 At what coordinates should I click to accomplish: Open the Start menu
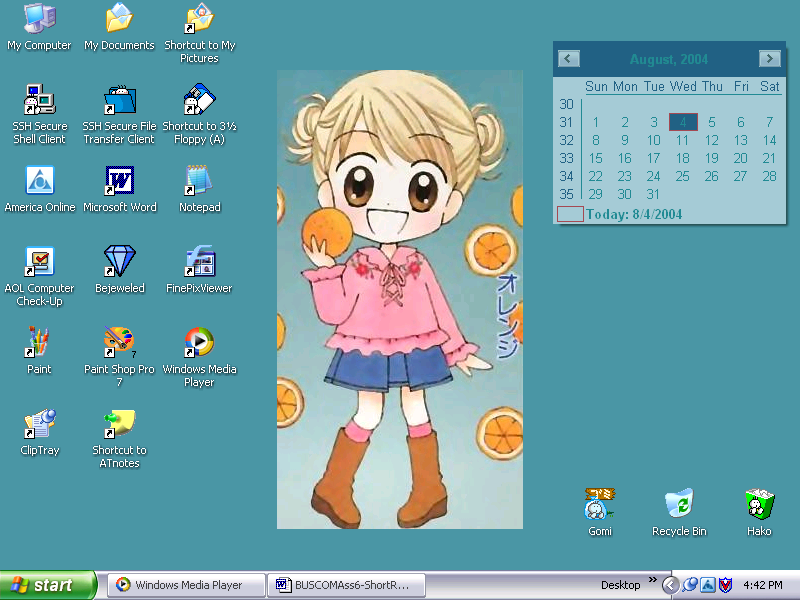(47, 585)
